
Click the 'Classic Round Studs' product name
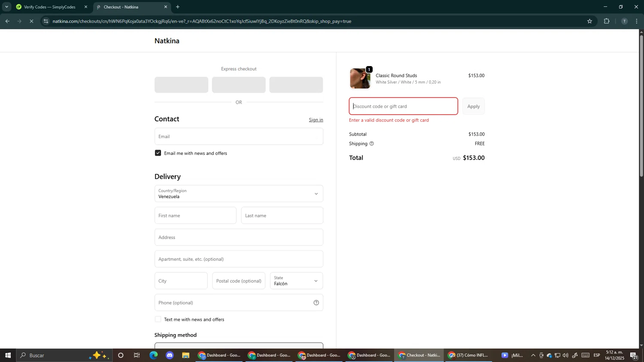click(396, 75)
